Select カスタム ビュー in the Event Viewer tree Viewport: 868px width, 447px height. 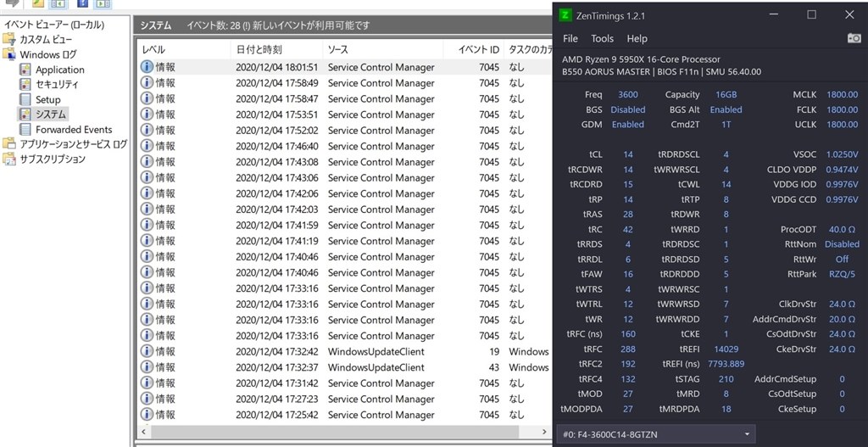coord(46,39)
